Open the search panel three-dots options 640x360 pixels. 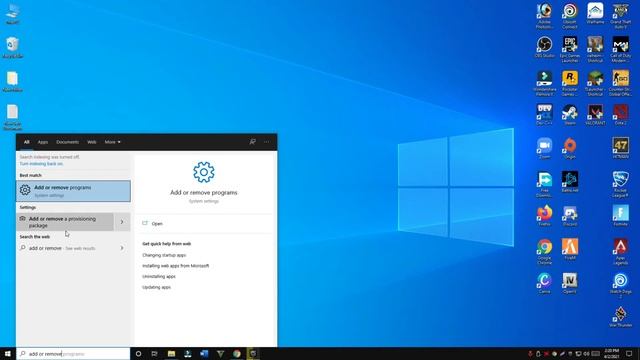click(x=267, y=142)
